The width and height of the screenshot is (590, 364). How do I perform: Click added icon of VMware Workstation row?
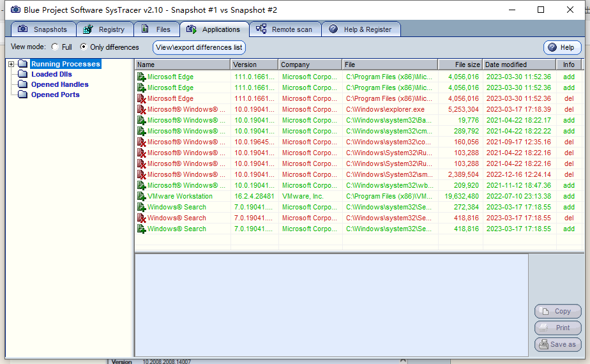(x=142, y=197)
